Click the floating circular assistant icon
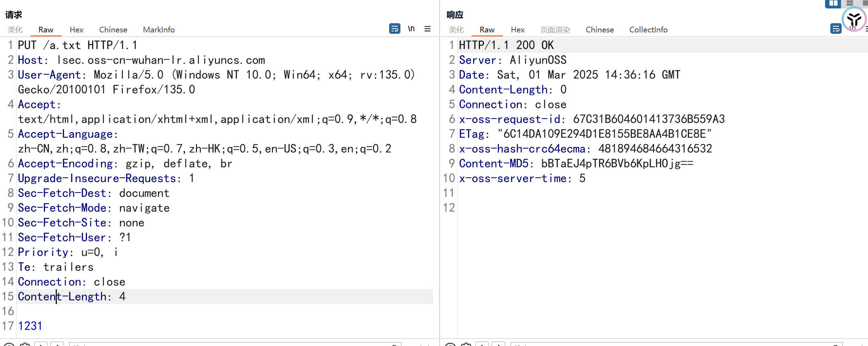 pyautogui.click(x=854, y=19)
